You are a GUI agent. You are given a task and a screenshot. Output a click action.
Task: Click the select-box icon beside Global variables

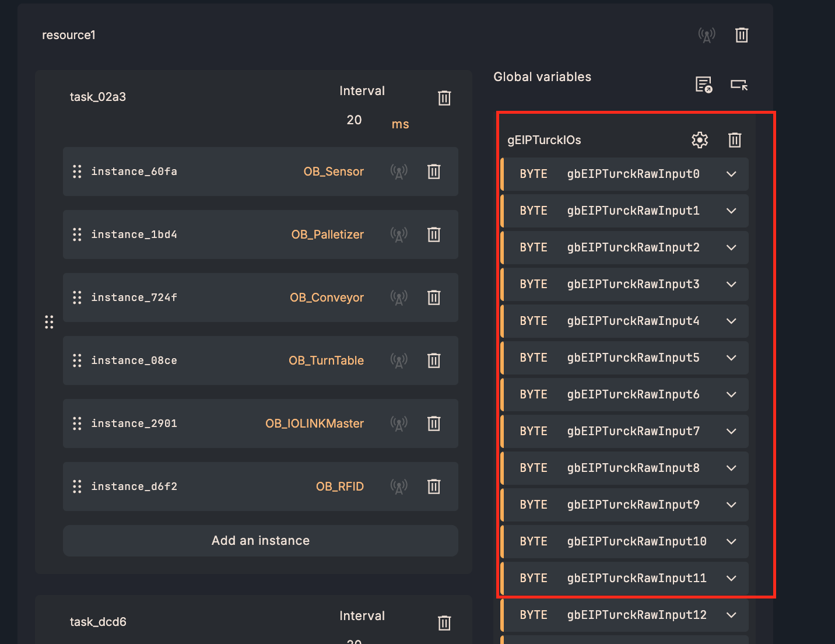739,85
